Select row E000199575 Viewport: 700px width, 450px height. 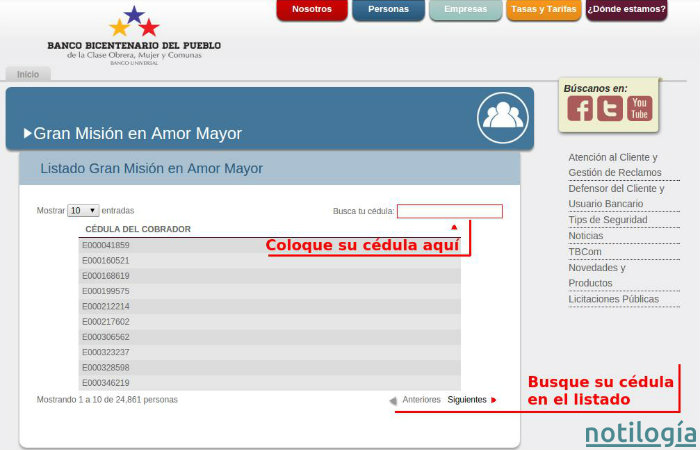pyautogui.click(x=270, y=291)
